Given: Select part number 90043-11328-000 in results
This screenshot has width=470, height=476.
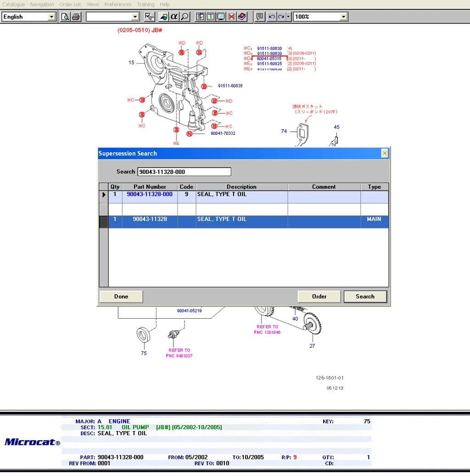Looking at the screenshot, I should [150, 194].
